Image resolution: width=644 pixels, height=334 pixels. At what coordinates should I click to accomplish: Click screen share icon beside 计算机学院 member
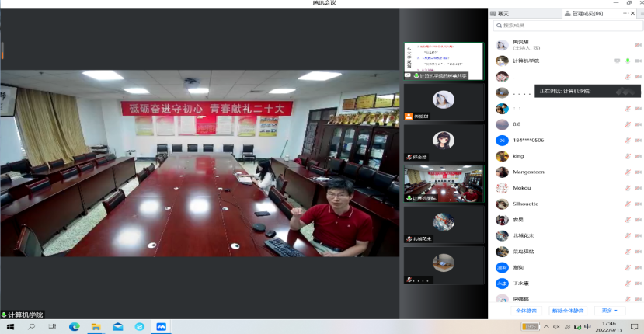[x=617, y=61]
